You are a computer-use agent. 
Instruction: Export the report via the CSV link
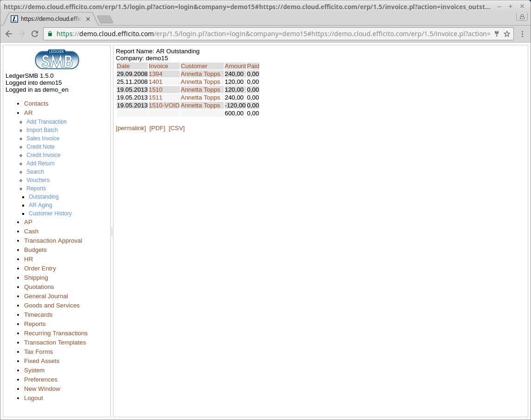(x=177, y=128)
